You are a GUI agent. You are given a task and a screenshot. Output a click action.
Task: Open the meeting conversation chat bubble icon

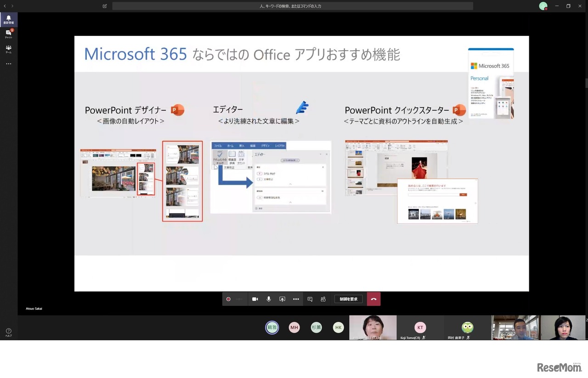click(x=310, y=299)
